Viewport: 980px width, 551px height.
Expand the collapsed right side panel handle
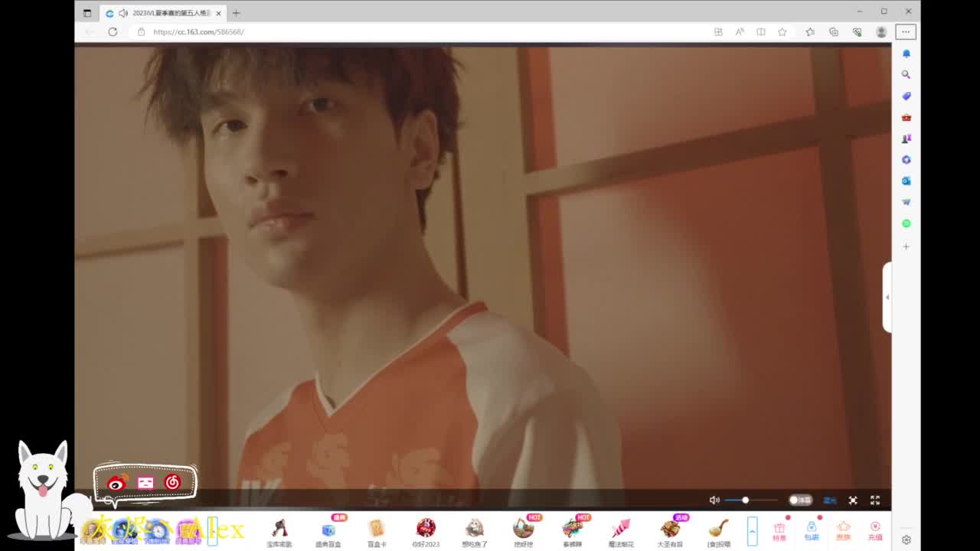887,297
